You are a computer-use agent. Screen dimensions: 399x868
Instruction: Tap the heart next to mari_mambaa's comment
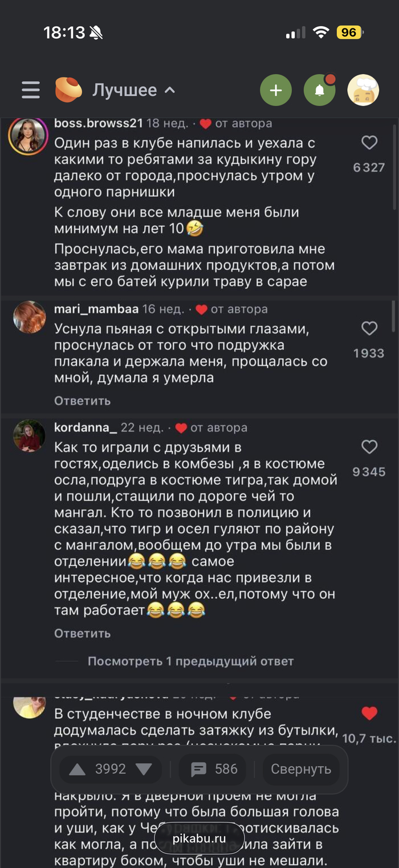pyautogui.click(x=368, y=328)
